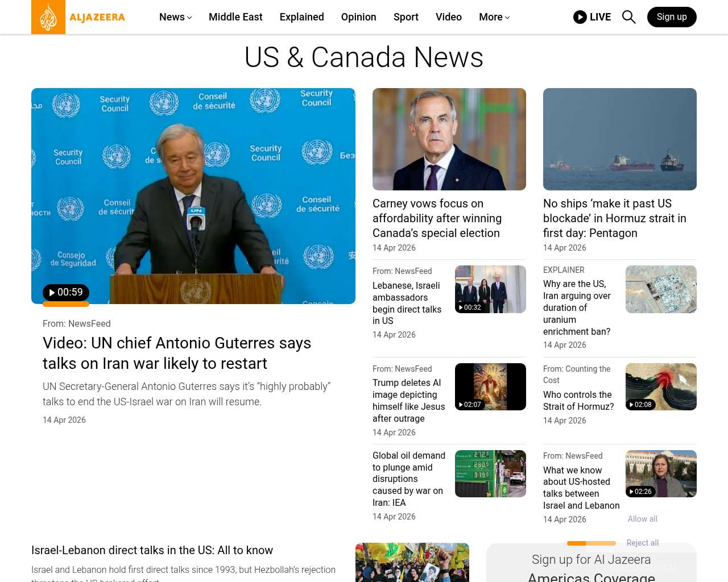Play the 02:08 Strait of Hormuz video
This screenshot has height=582, width=728.
(640, 405)
